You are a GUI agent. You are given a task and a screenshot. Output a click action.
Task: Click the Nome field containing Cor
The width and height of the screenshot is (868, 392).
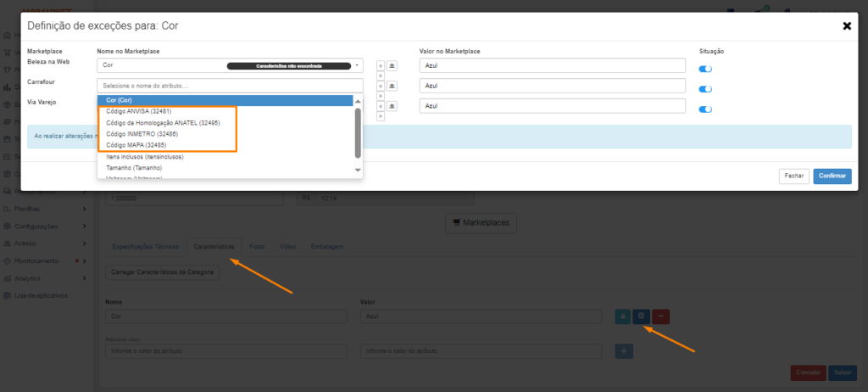tap(225, 316)
